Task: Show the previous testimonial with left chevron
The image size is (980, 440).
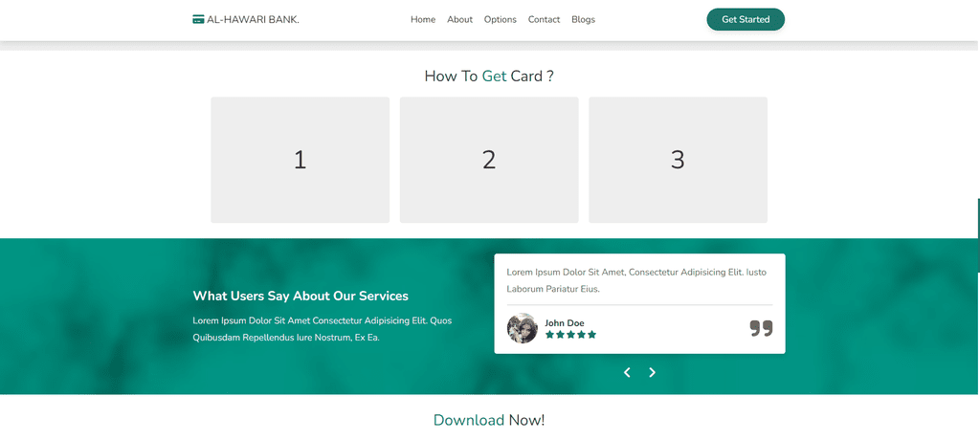Action: pyautogui.click(x=627, y=372)
